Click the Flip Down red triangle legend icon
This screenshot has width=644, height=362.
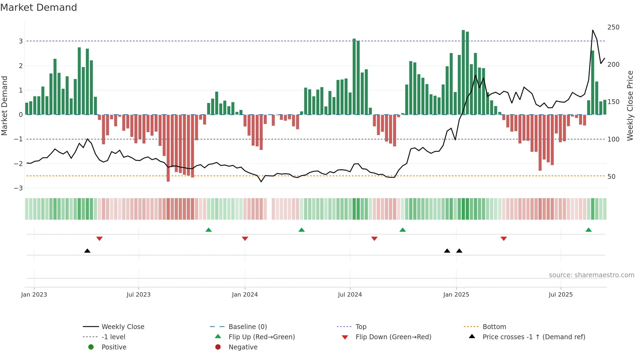coord(345,337)
